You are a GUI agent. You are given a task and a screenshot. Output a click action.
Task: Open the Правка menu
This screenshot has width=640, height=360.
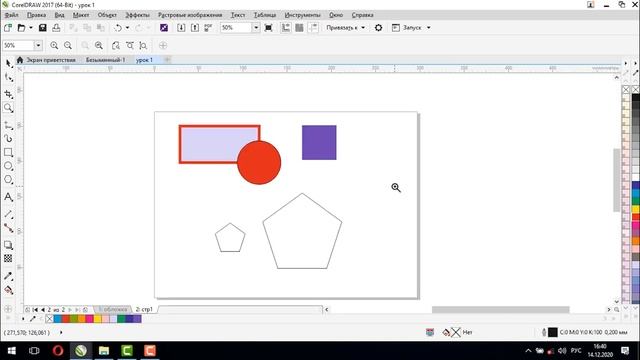click(36, 15)
